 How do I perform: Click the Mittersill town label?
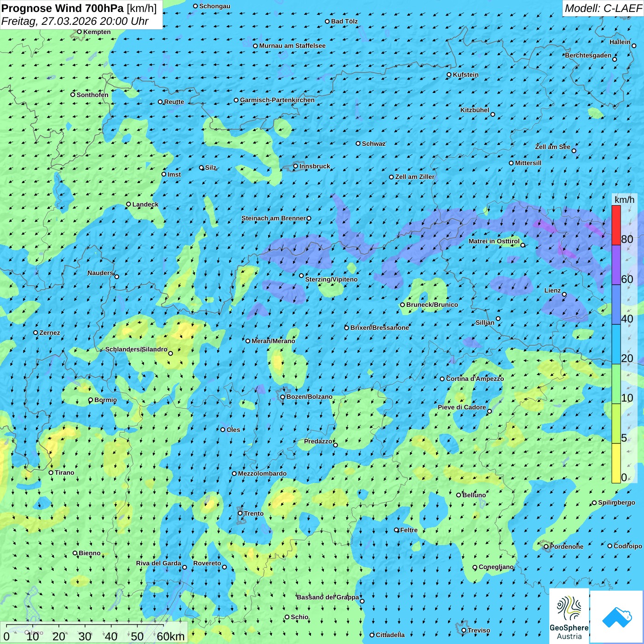[528, 163]
